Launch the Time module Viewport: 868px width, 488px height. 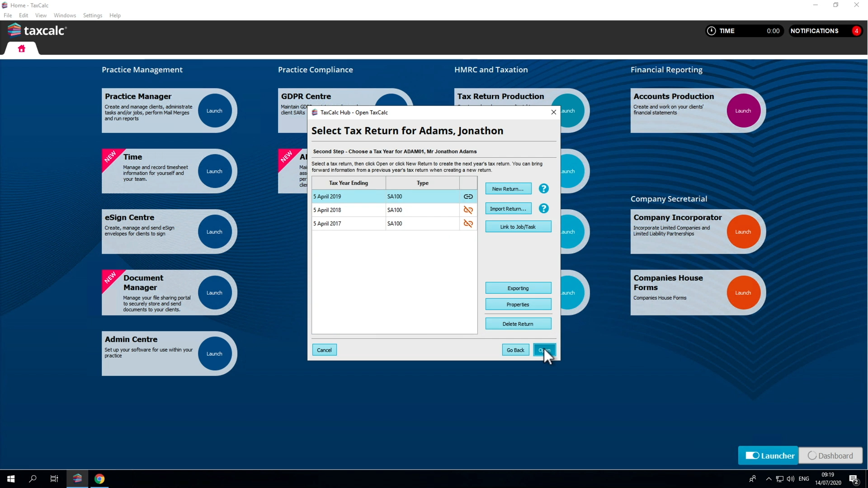(214, 171)
